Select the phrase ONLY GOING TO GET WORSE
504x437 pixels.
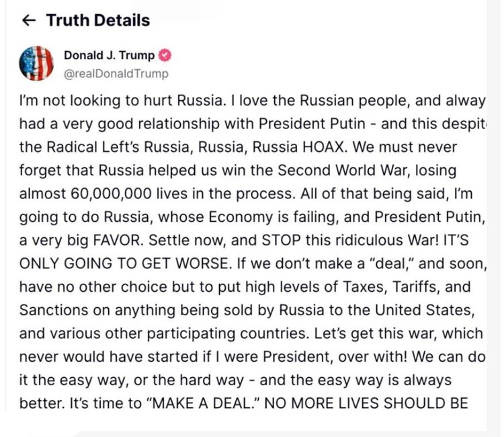[125, 264]
